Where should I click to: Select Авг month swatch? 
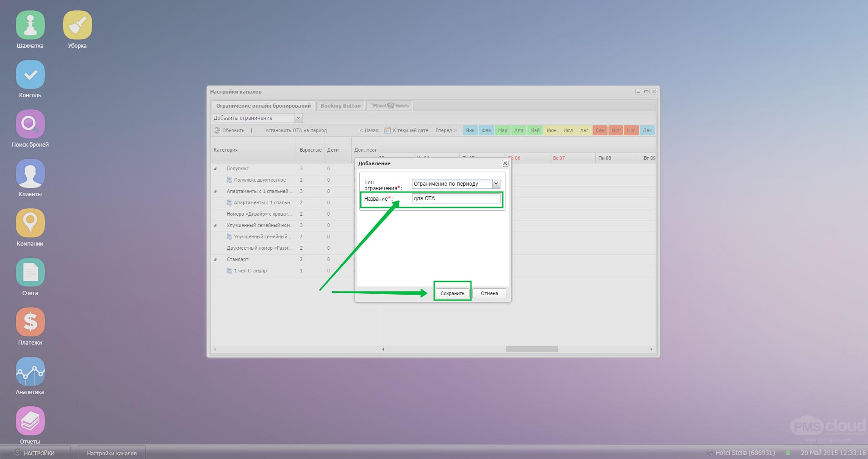click(x=584, y=130)
